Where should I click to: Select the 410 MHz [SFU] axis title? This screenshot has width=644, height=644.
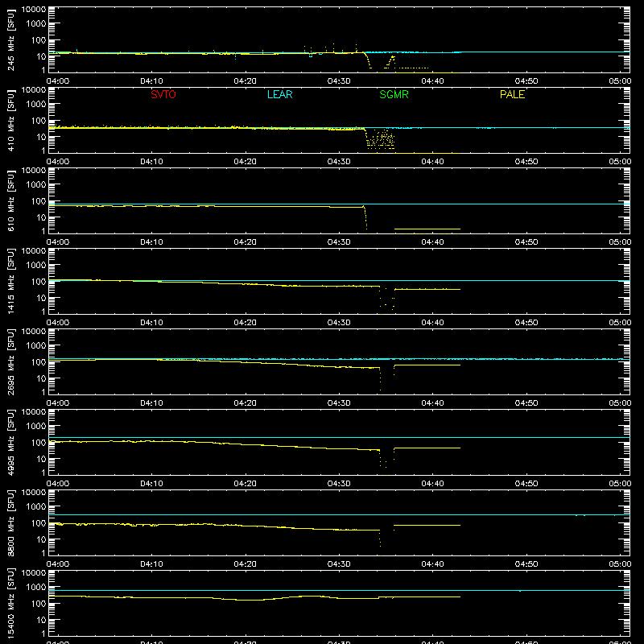point(10,120)
